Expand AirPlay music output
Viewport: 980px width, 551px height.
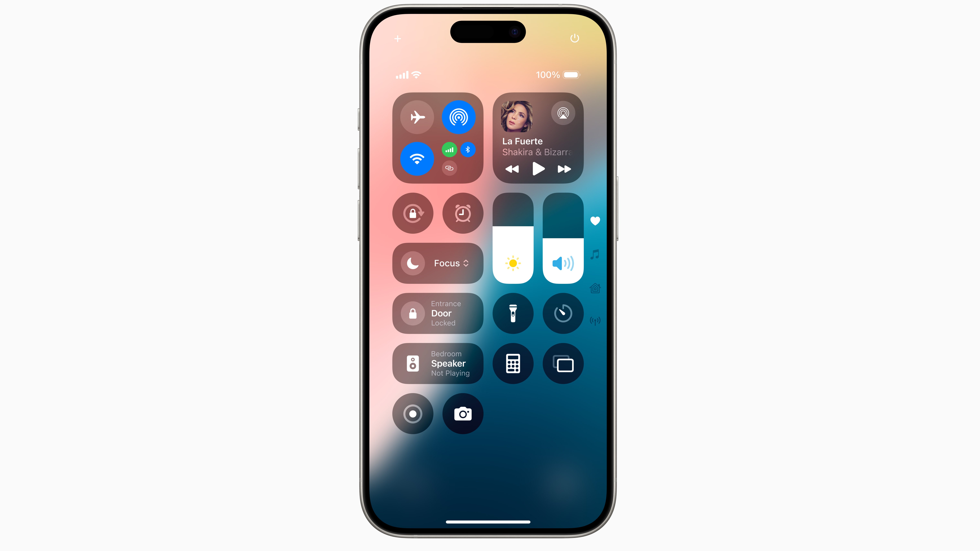[x=563, y=113]
